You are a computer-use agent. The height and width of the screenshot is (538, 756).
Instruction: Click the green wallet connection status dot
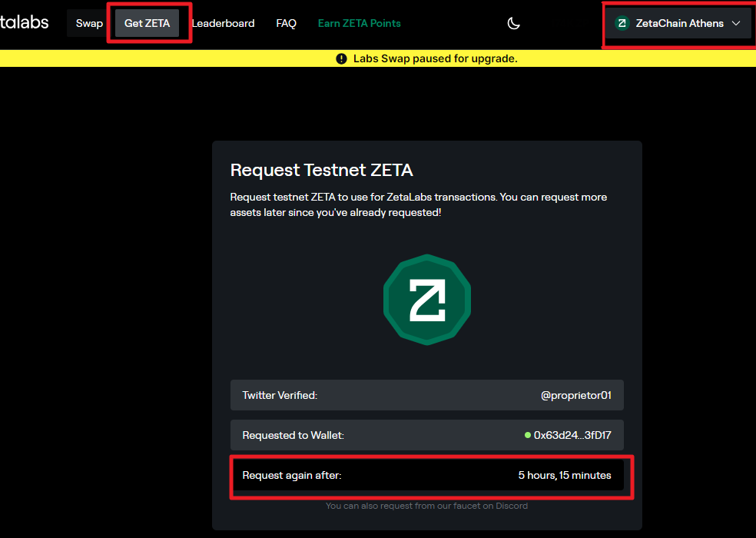[528, 435]
